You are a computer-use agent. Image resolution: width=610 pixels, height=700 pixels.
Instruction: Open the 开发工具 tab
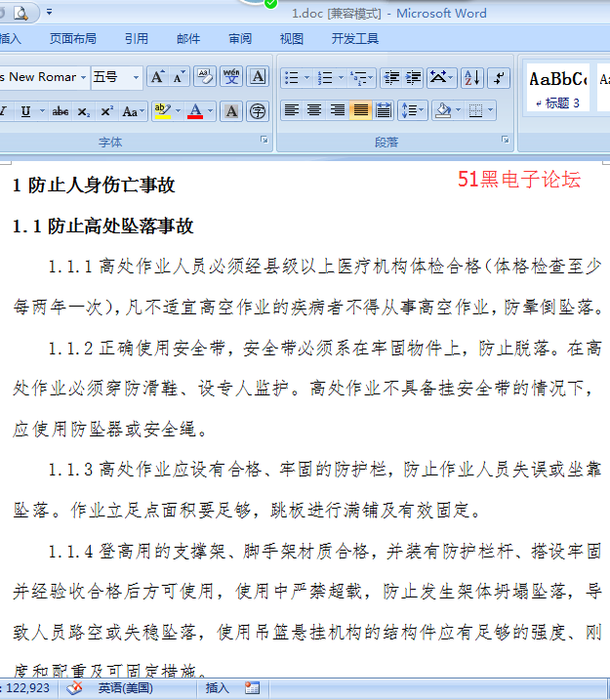coord(354,39)
